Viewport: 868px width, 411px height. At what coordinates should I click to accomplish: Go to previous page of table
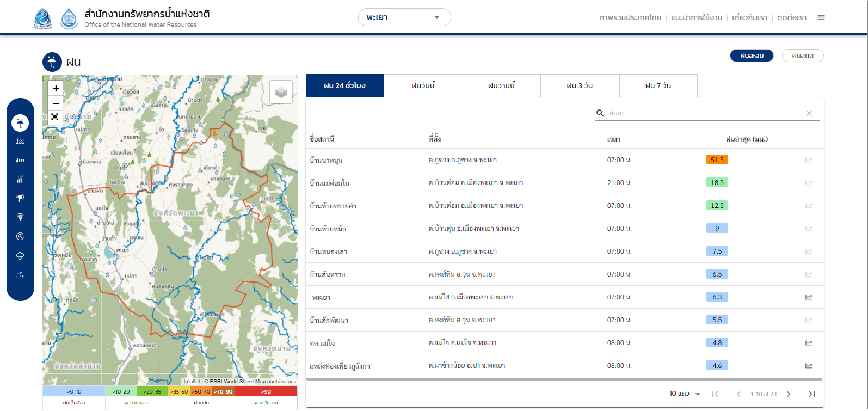point(738,394)
